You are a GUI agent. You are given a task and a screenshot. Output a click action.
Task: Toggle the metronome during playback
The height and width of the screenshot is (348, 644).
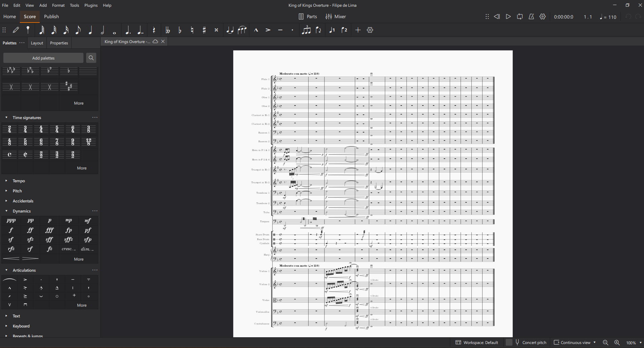click(531, 16)
